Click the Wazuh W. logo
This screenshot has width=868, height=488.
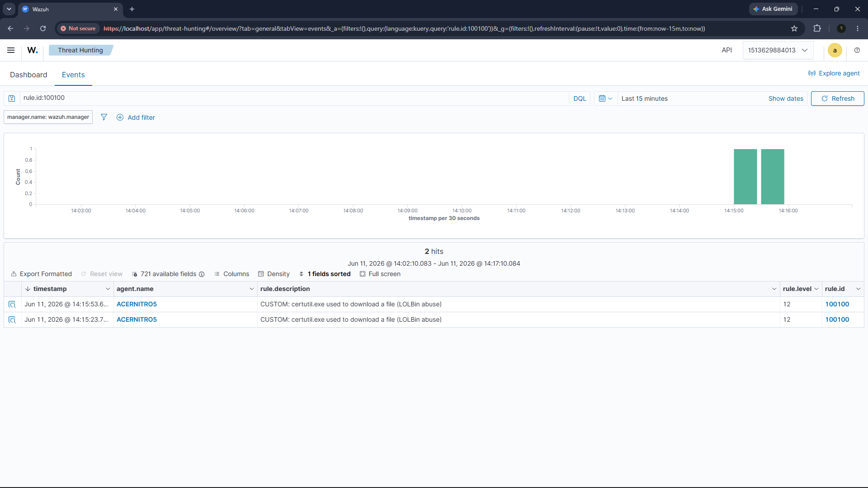pyautogui.click(x=33, y=50)
